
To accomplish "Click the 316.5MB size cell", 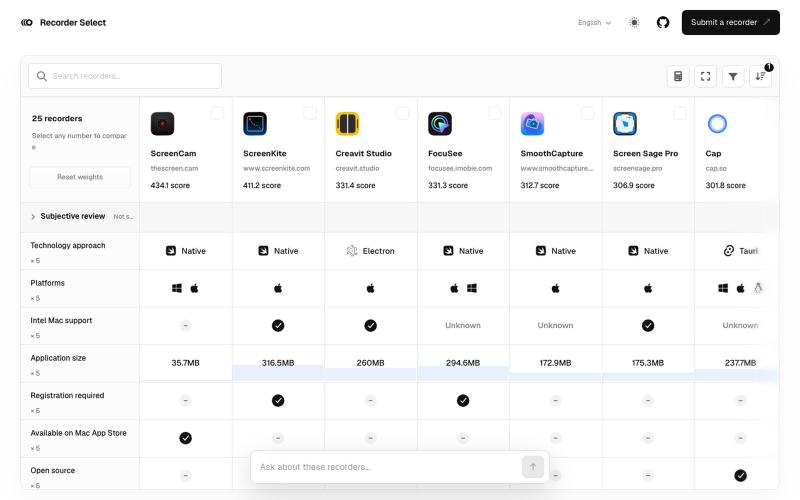I will (278, 363).
